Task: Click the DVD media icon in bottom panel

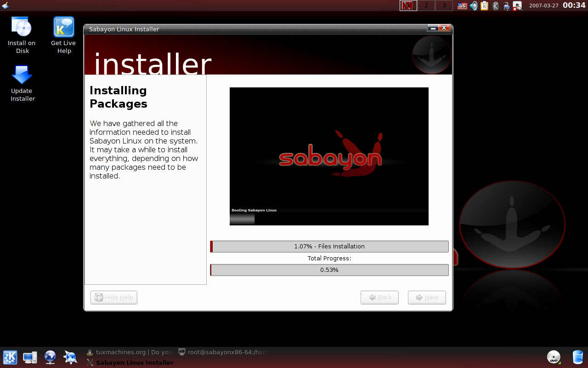Action: [554, 357]
